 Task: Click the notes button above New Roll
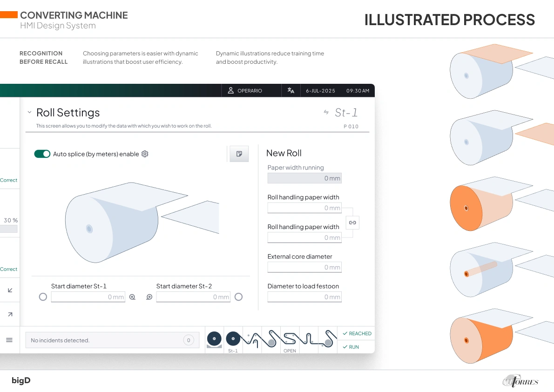(x=239, y=154)
